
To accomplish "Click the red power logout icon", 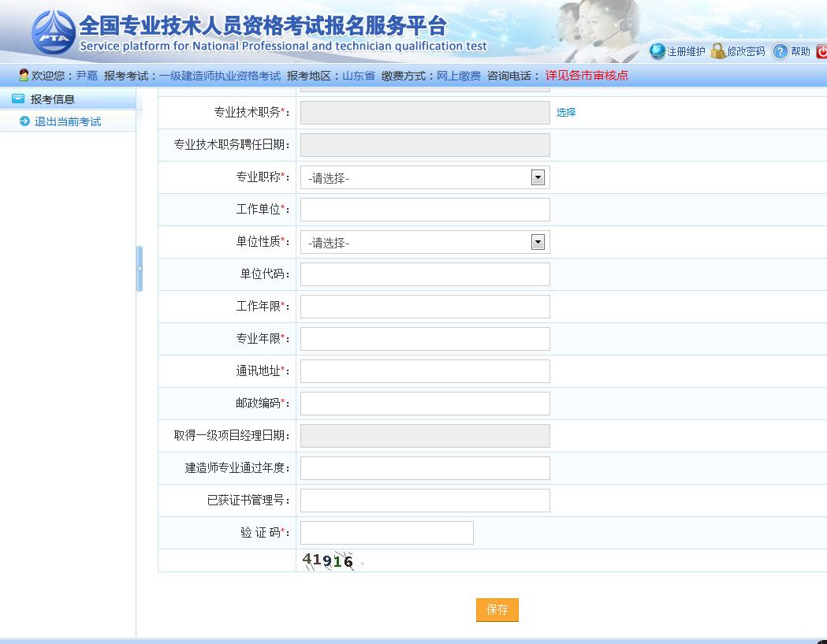I will 821,51.
